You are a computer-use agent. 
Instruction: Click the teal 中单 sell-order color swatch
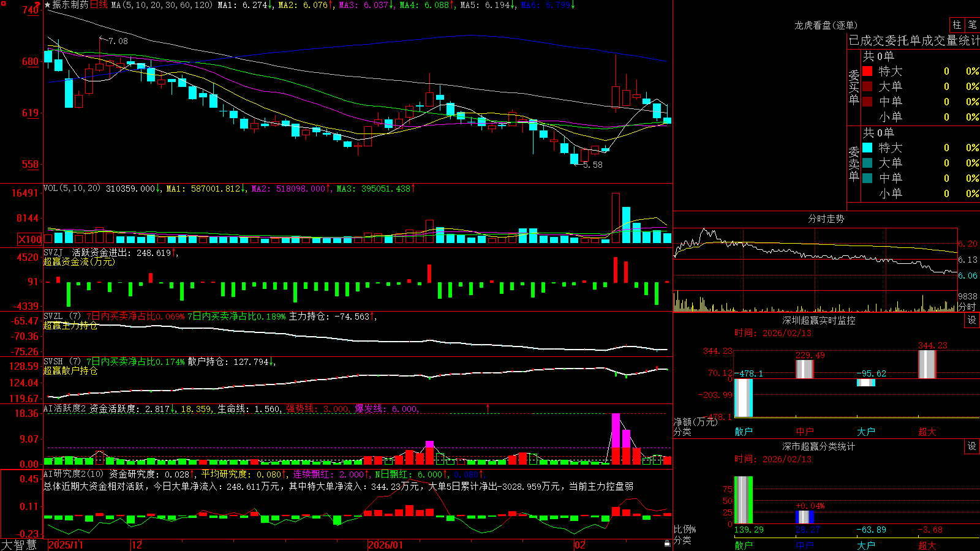[x=867, y=178]
